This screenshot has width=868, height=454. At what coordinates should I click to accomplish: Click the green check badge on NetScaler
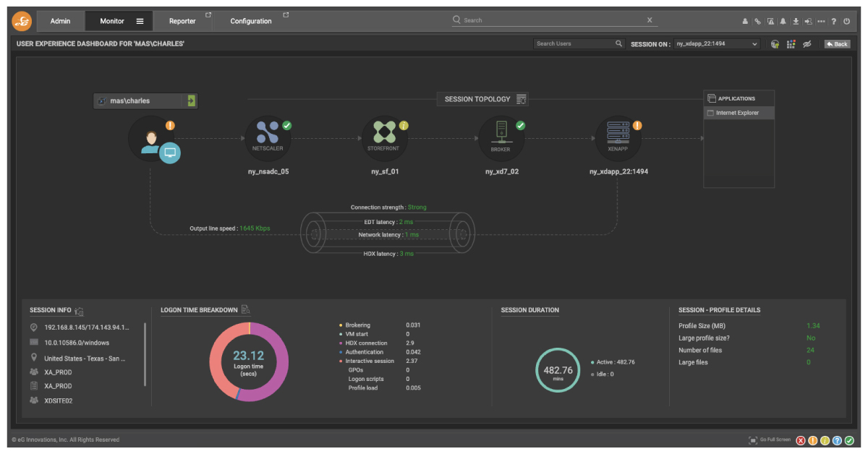click(x=287, y=125)
